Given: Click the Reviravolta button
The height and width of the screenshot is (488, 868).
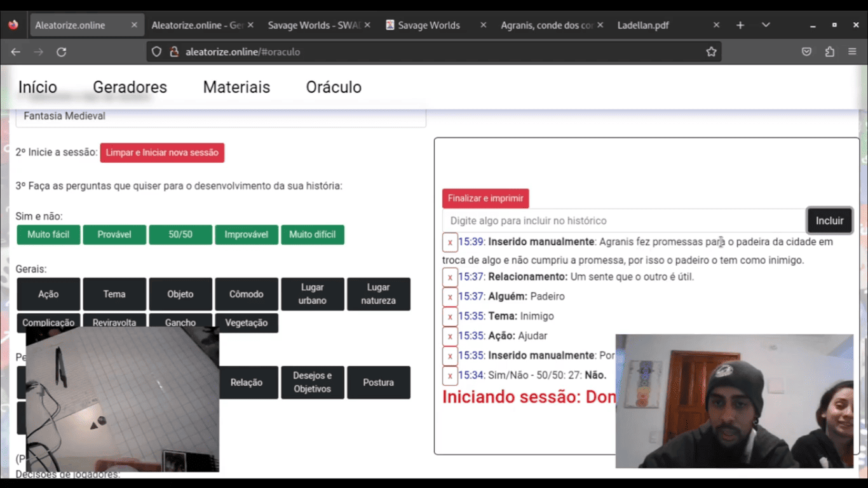Looking at the screenshot, I should point(114,322).
